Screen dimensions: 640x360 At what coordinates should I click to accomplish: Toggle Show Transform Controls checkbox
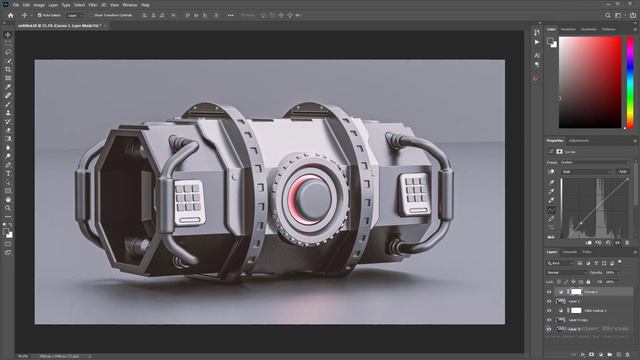91,15
